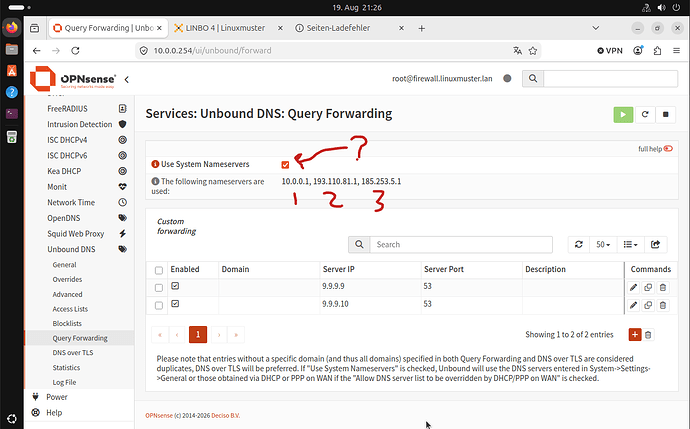The image size is (690, 429).
Task: Start the Unbound DNS service (green play button)
Action: 623,114
